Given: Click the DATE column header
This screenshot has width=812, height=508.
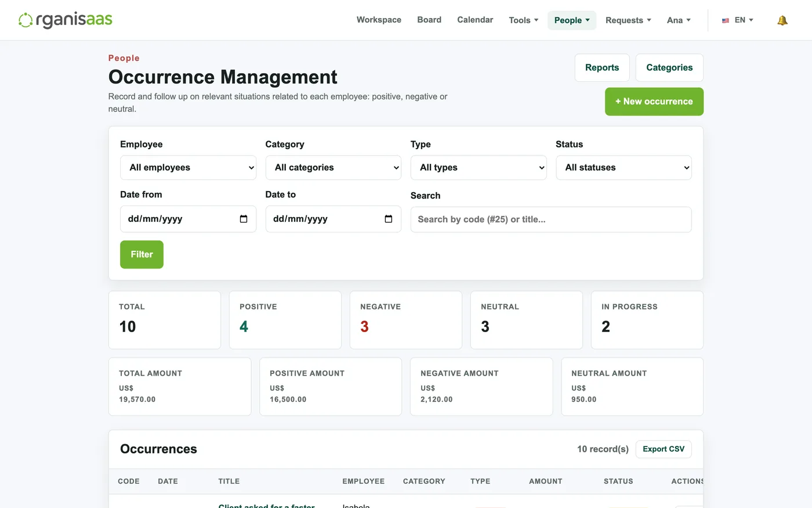Looking at the screenshot, I should (168, 481).
